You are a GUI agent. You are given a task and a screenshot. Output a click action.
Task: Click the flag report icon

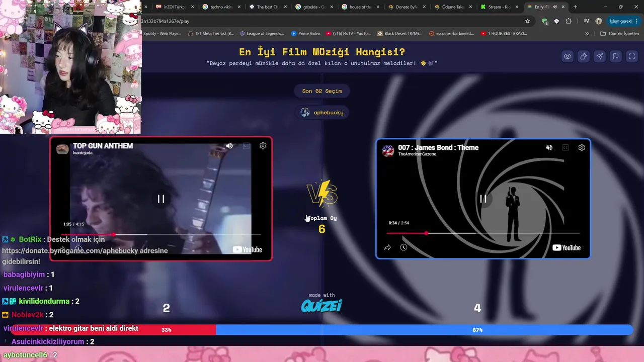click(x=616, y=56)
